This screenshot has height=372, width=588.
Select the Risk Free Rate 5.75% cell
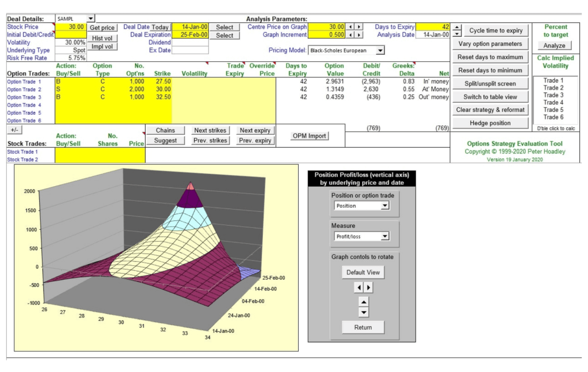click(x=71, y=58)
